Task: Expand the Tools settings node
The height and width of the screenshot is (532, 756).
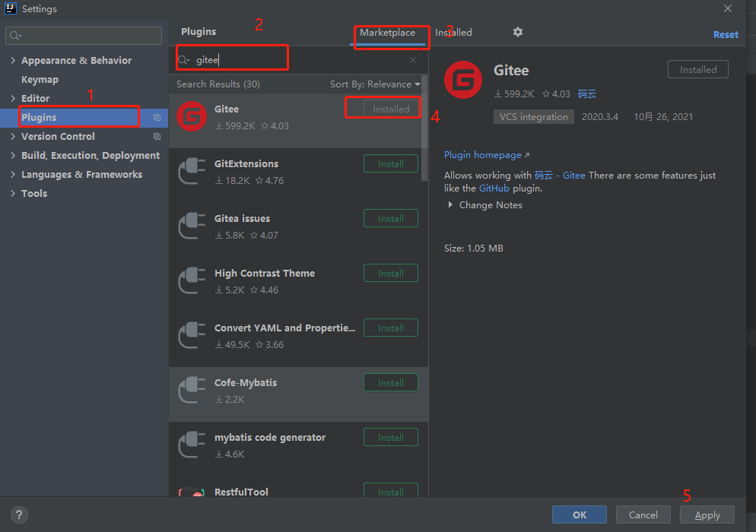Action: 13,193
